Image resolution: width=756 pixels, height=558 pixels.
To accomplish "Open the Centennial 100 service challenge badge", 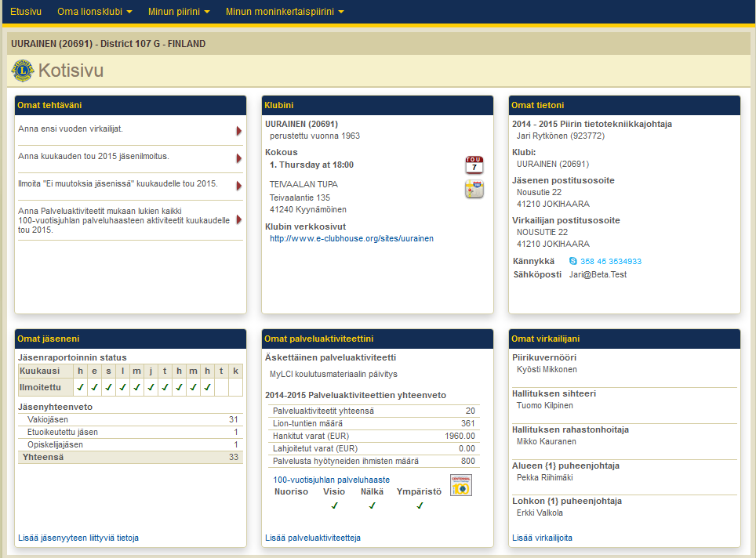I will tap(461, 485).
